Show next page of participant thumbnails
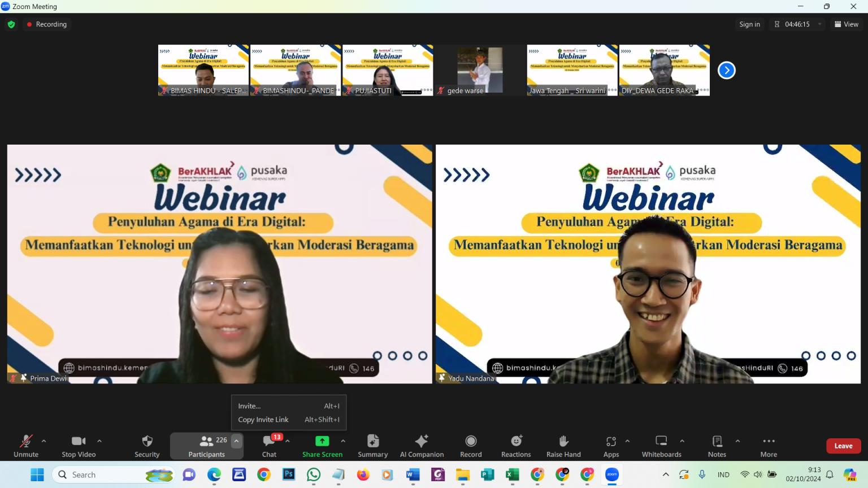Viewport: 868px width, 488px height. (726, 71)
